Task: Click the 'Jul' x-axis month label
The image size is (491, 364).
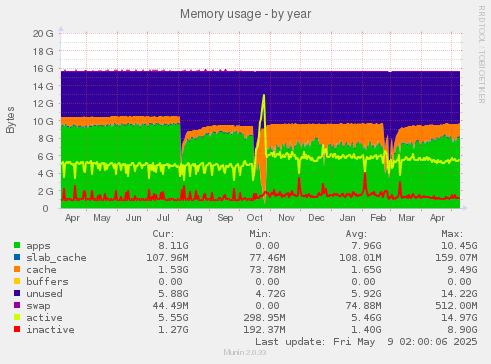Action: [163, 218]
